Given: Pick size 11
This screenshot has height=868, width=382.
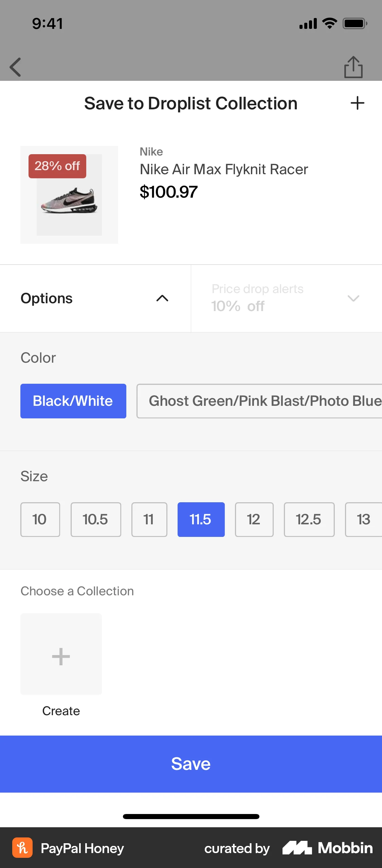Looking at the screenshot, I should pos(149,520).
